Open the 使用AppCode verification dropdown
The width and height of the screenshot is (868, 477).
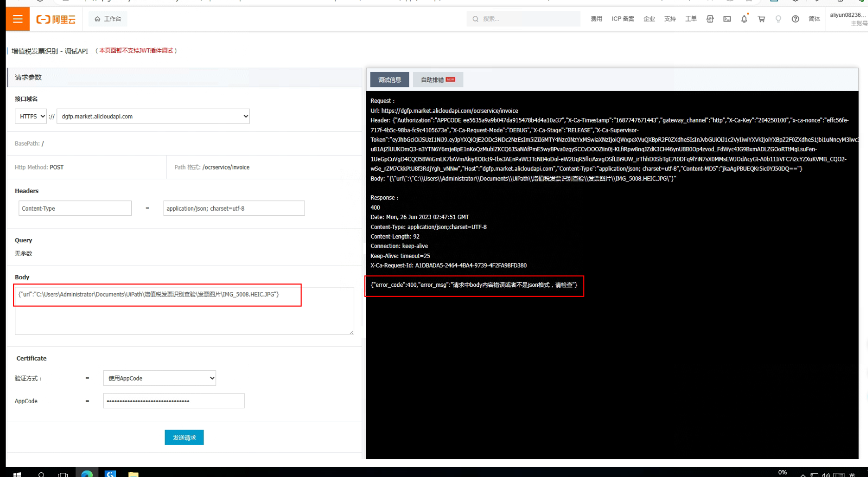(159, 378)
